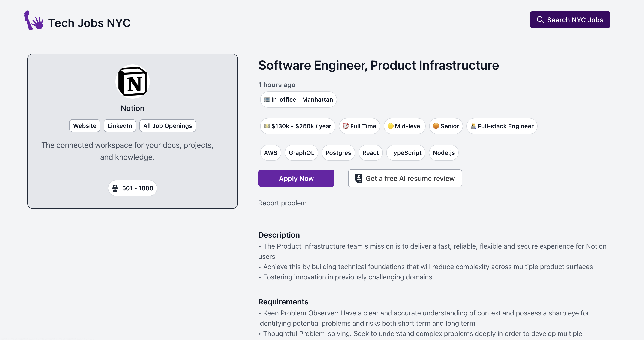
Task: Select the Senior tag
Action: coord(446,126)
